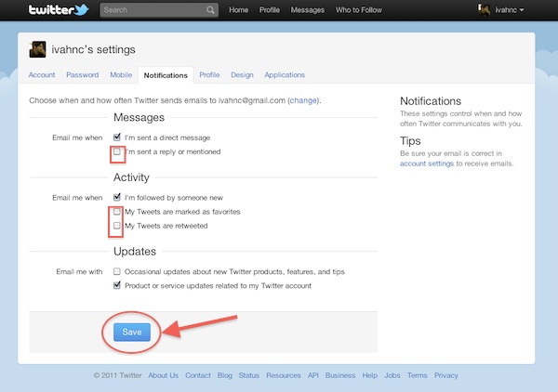
Task: Switch to the Profile settings tab
Action: point(209,75)
